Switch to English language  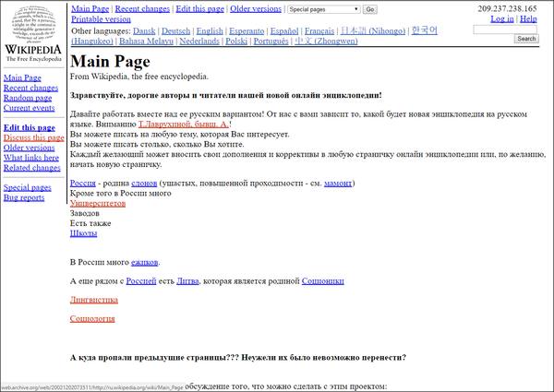[210, 31]
